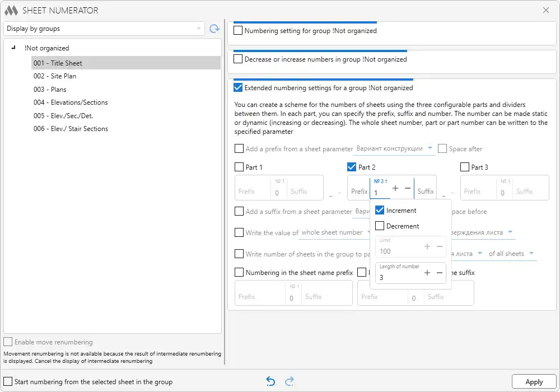Decrease Length of number with minus icon
The width and height of the screenshot is (560, 392).
click(440, 273)
